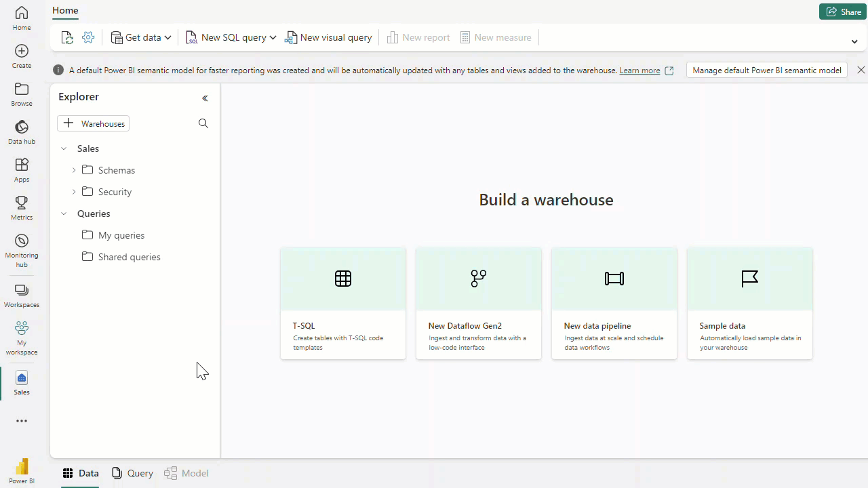Click the New measure button
The image size is (868, 488).
496,37
